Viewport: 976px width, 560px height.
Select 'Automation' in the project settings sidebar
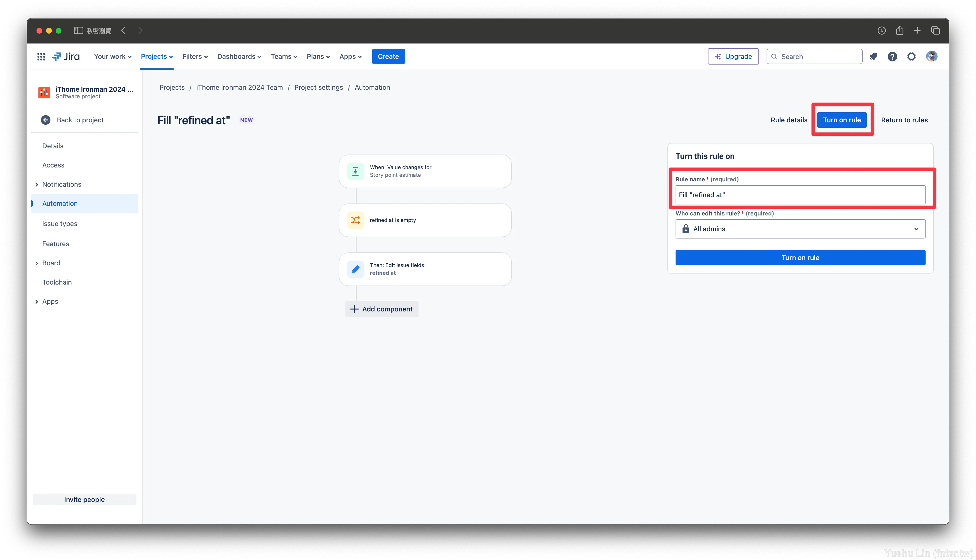click(x=59, y=203)
